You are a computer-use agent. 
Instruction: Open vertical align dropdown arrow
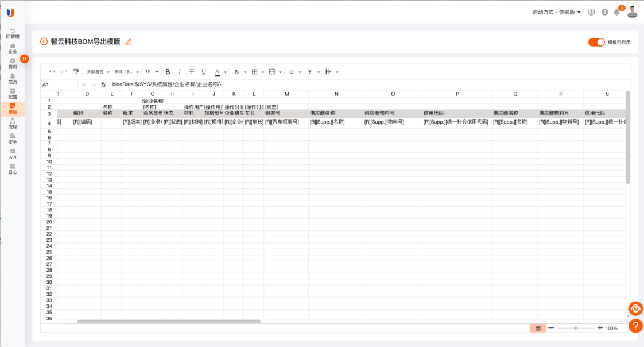pos(319,72)
